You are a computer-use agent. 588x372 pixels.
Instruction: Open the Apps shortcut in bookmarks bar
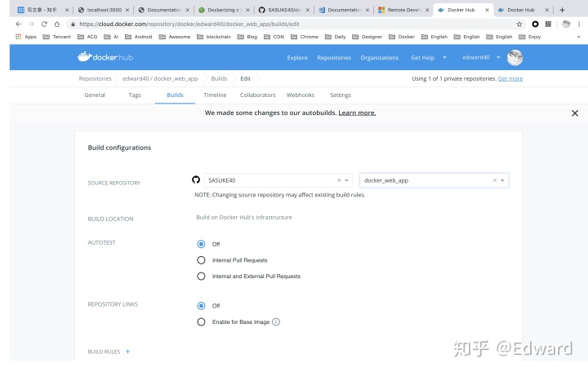[x=26, y=37]
